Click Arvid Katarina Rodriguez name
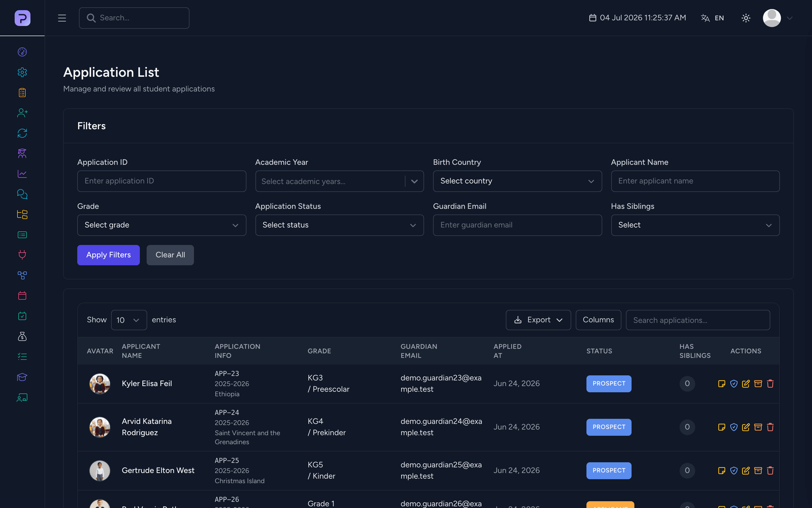The image size is (812, 508). [147, 427]
